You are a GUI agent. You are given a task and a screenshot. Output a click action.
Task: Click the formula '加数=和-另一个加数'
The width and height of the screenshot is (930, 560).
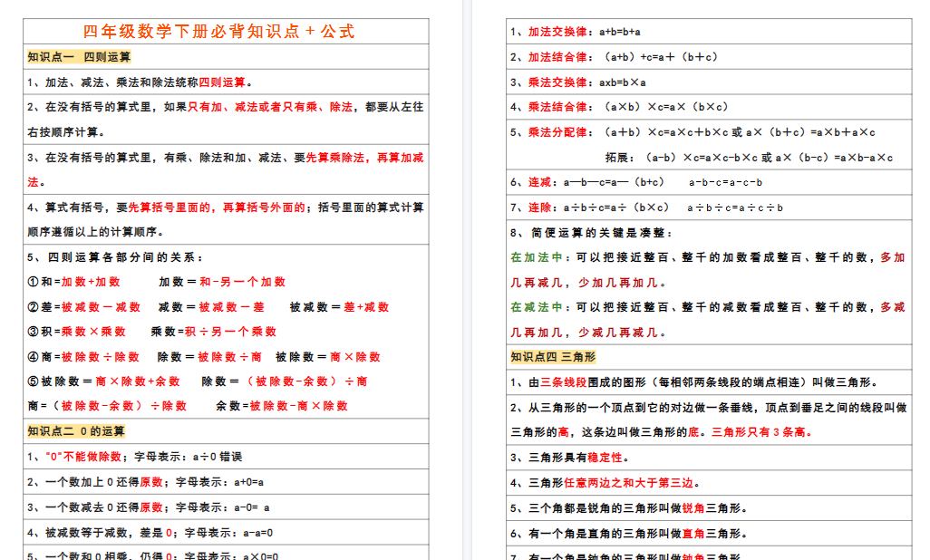click(222, 282)
